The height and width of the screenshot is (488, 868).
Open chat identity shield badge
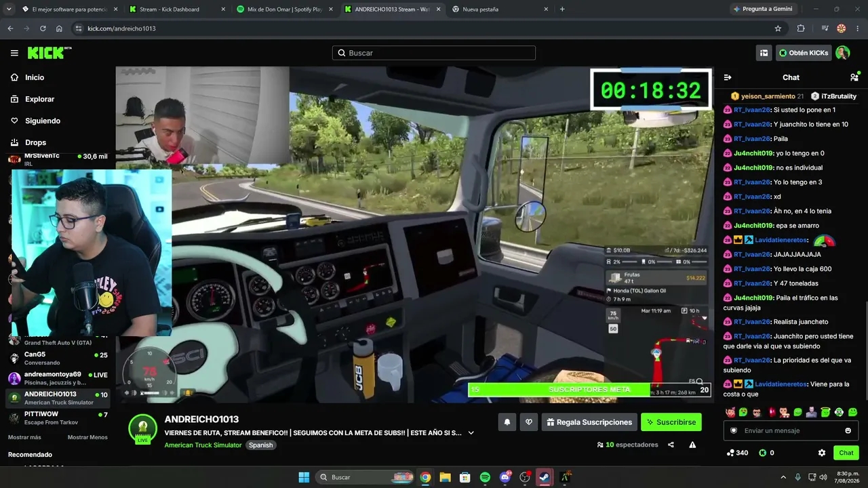pos(733,430)
